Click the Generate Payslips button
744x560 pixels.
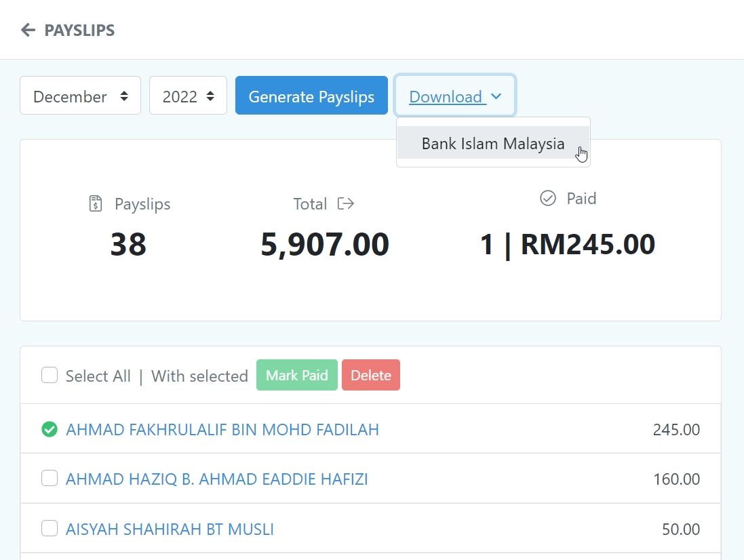311,96
